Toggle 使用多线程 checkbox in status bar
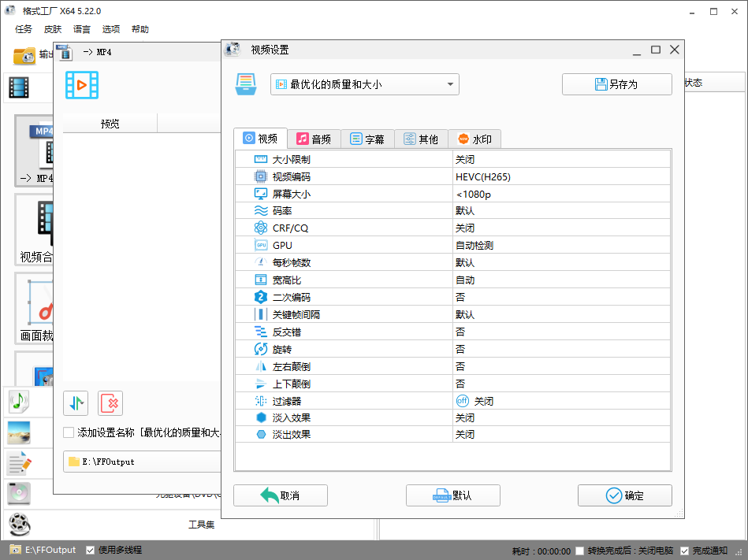 [90, 550]
